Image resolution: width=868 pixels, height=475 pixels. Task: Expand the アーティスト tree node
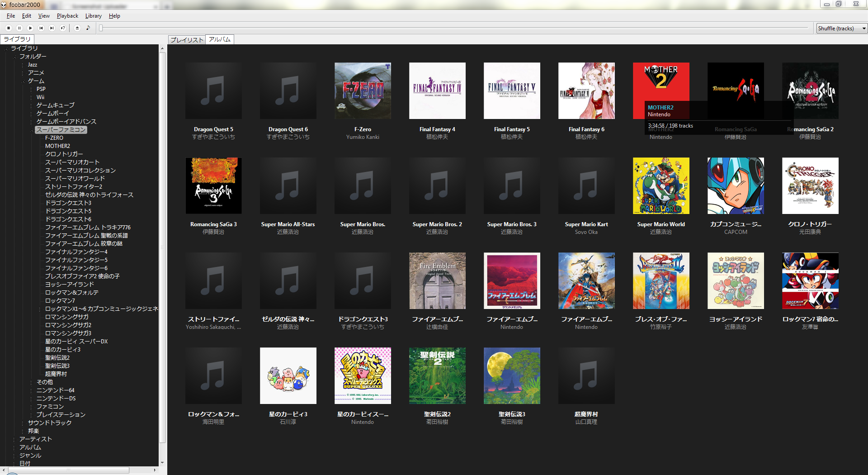point(15,439)
